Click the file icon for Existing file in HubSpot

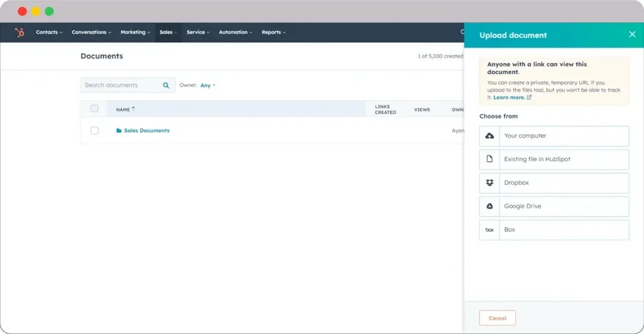point(490,159)
